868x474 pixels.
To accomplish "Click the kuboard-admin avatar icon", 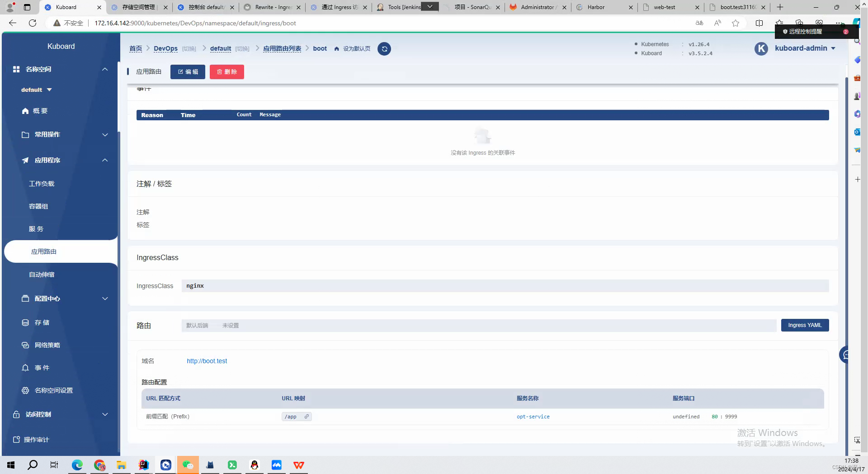I will click(761, 48).
